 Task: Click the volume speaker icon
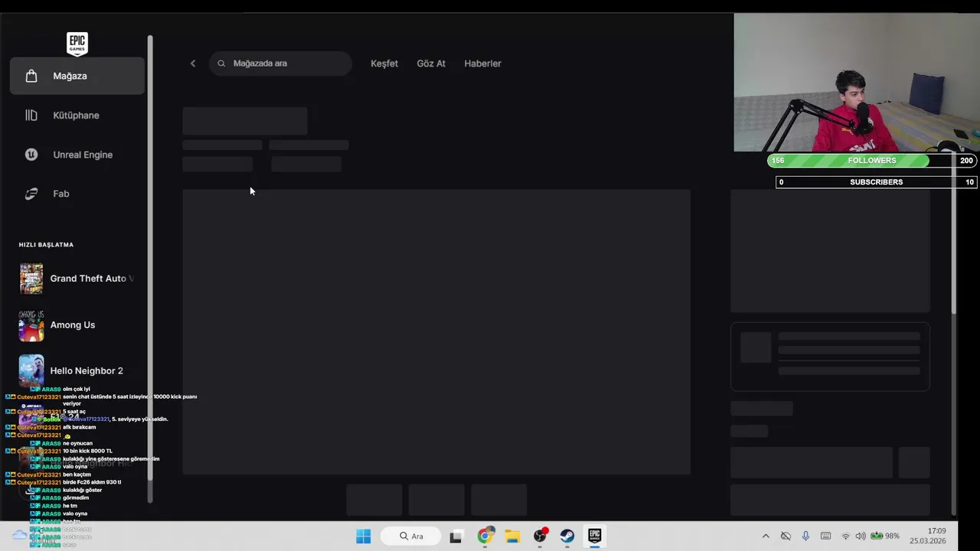click(860, 536)
